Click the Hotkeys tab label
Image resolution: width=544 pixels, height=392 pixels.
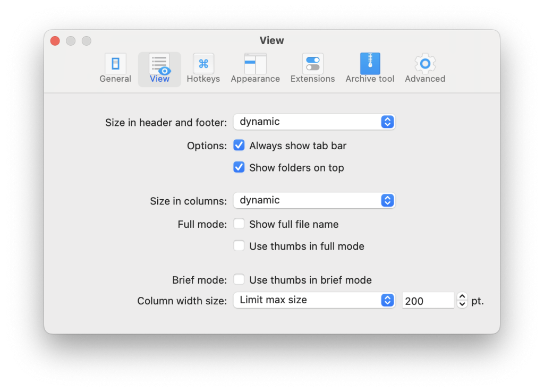pyautogui.click(x=203, y=79)
